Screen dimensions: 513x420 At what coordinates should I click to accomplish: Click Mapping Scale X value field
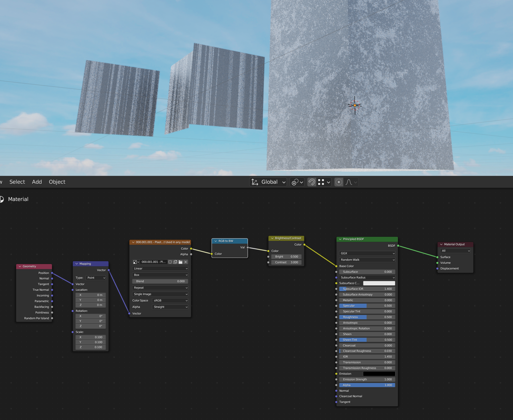coord(91,337)
